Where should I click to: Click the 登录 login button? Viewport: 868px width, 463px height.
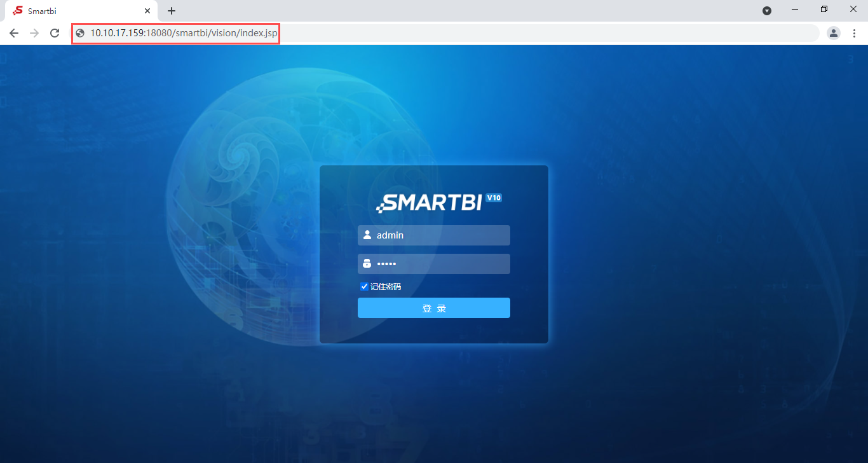pos(434,308)
